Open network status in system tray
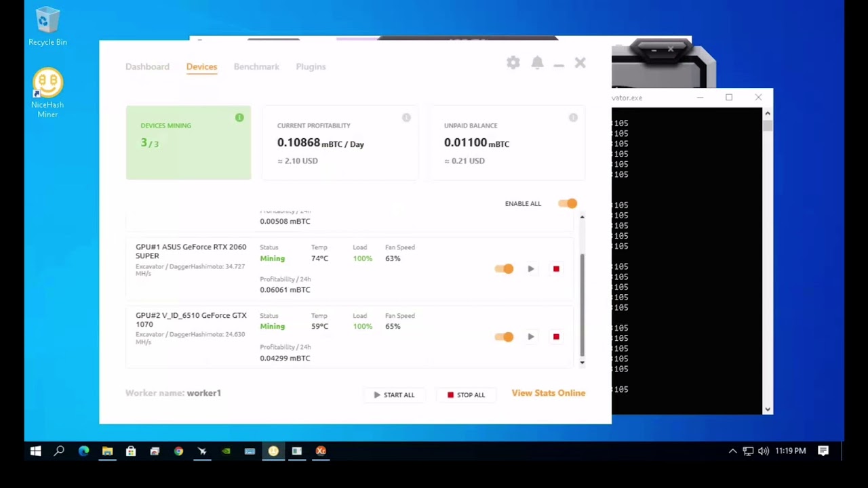 click(748, 451)
